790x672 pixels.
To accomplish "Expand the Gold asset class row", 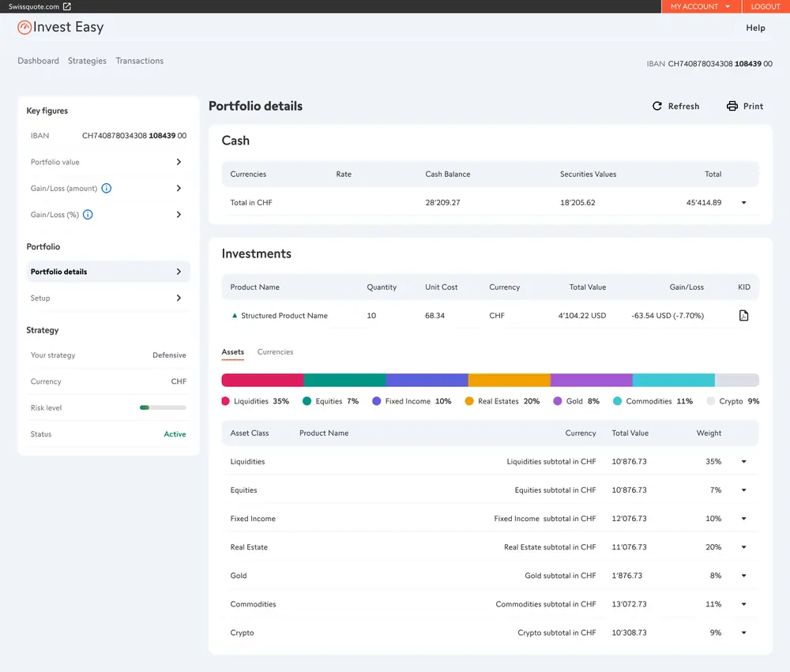I will tap(743, 576).
